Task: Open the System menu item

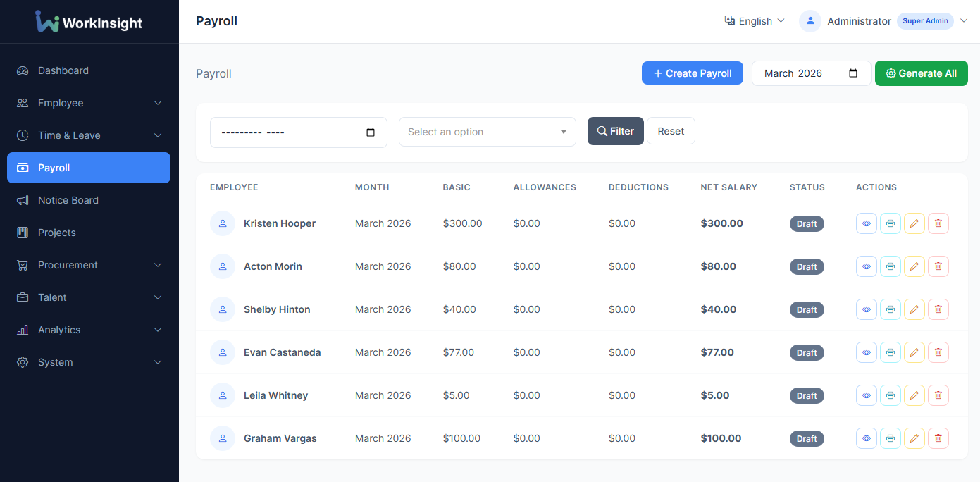Action: point(54,362)
